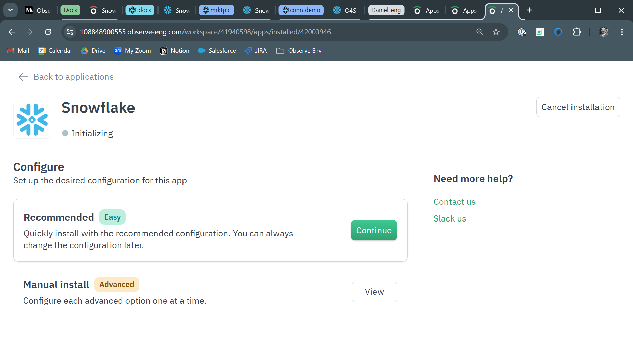Viewport: 633px width, 364px height.
Task: Open the tab search dropdown arrow
Action: [x=10, y=10]
